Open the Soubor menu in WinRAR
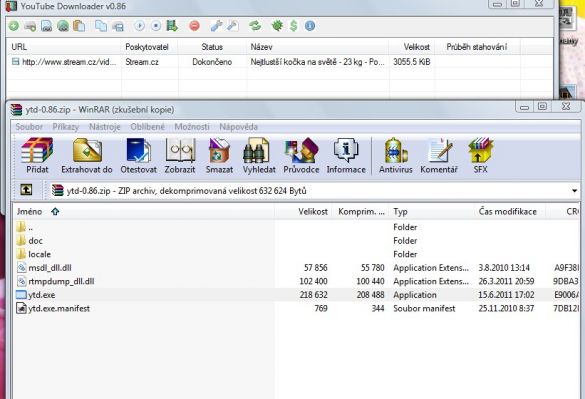 pos(29,127)
